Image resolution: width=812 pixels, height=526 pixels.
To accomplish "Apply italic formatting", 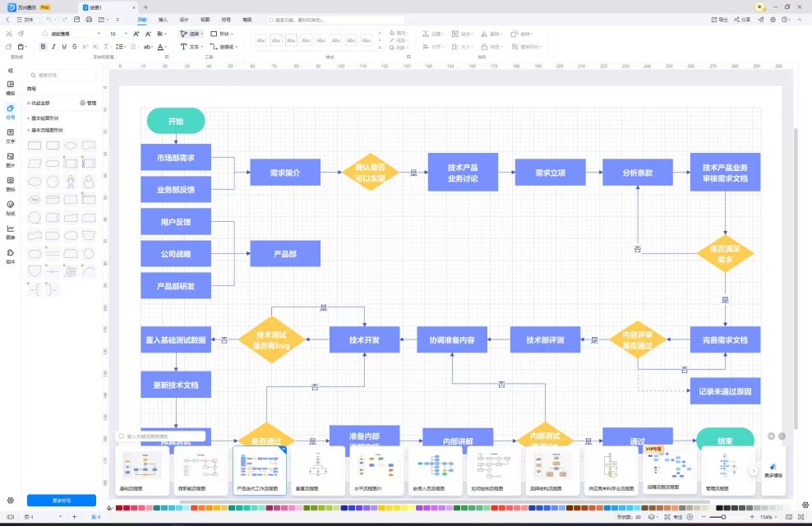I will (x=53, y=47).
